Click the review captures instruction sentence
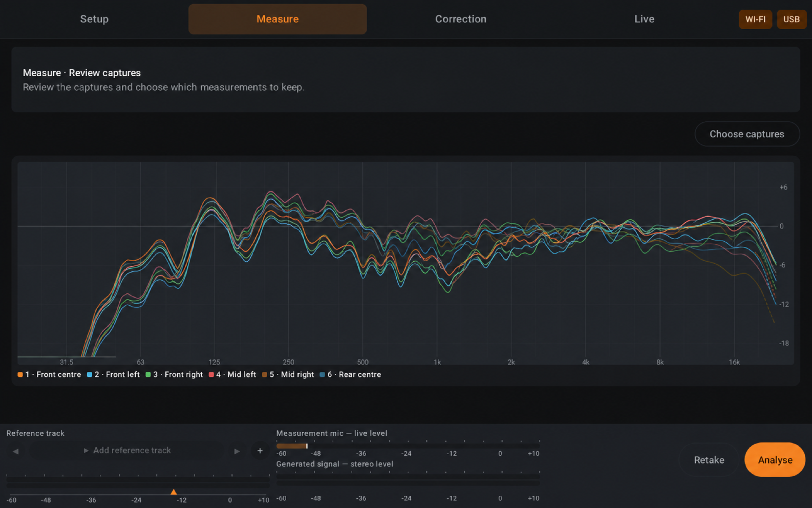This screenshot has height=508, width=812. (x=164, y=87)
